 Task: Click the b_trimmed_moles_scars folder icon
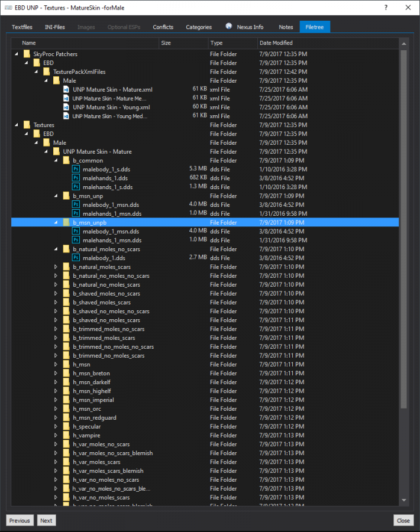(66, 338)
